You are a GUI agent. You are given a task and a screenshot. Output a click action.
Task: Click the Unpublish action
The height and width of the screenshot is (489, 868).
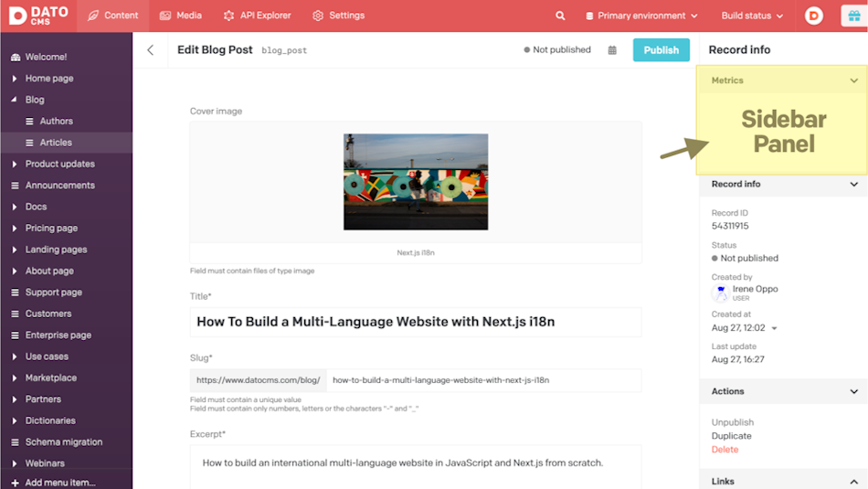click(x=733, y=422)
